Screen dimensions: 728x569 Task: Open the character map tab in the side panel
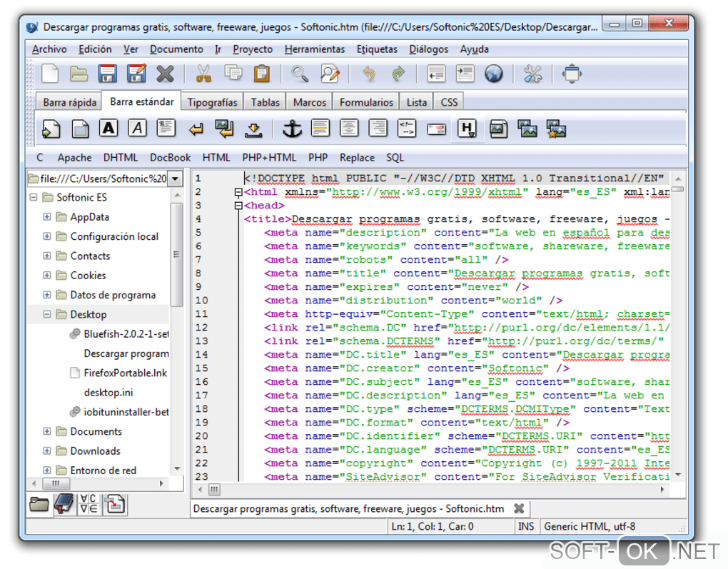pos(89,504)
